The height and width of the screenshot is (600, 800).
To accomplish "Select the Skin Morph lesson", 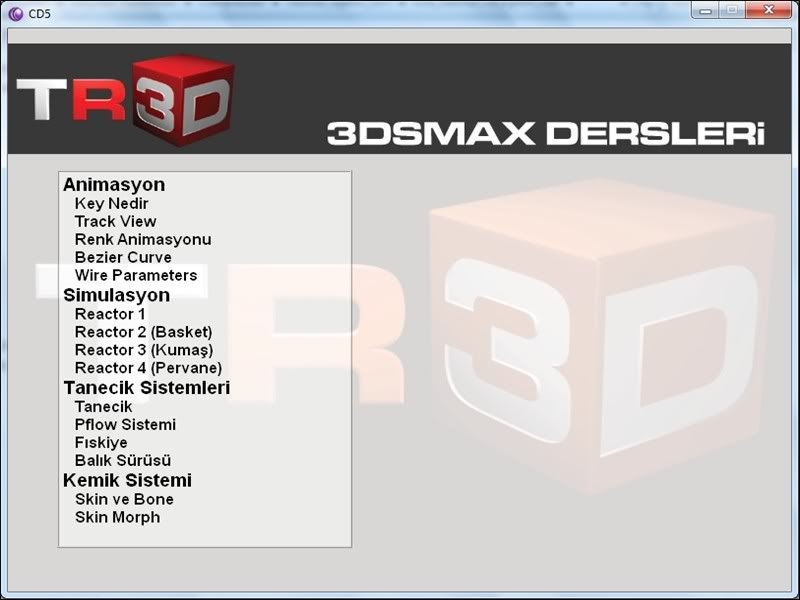I will tap(117, 517).
